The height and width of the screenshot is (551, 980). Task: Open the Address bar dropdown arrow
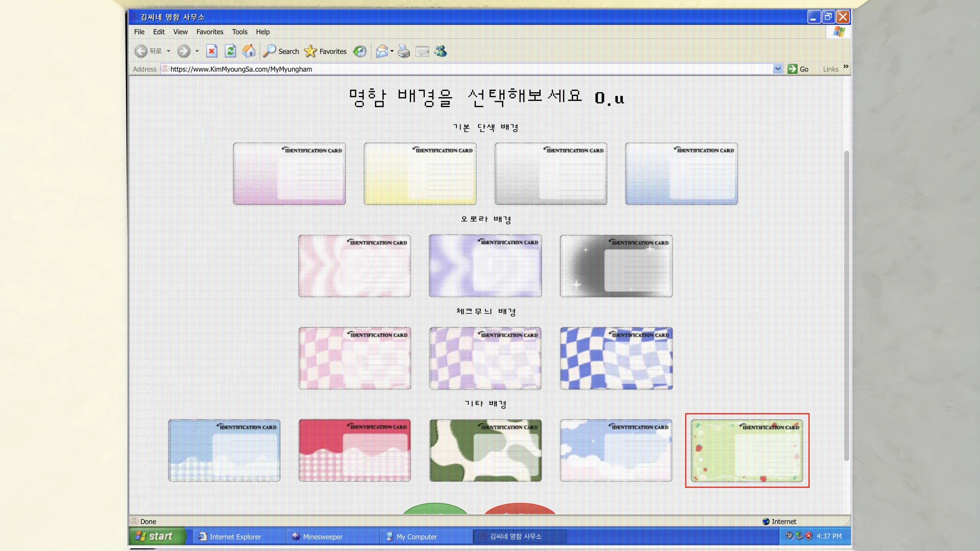click(x=778, y=69)
